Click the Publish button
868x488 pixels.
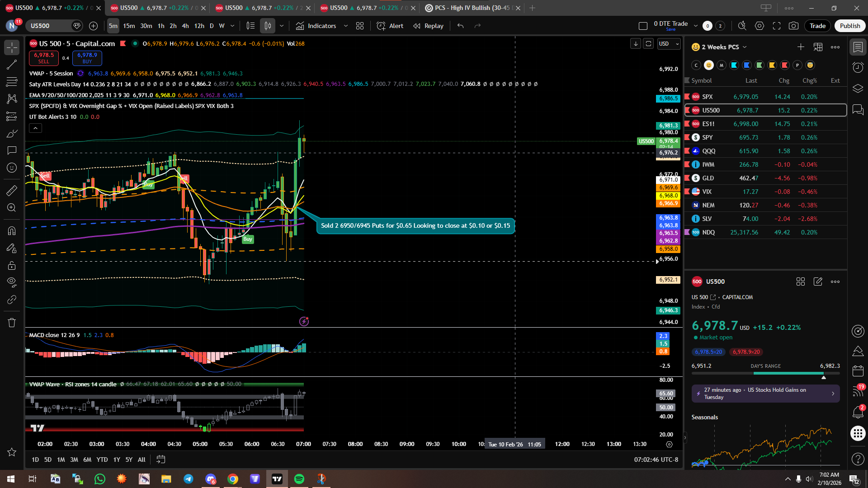849,26
